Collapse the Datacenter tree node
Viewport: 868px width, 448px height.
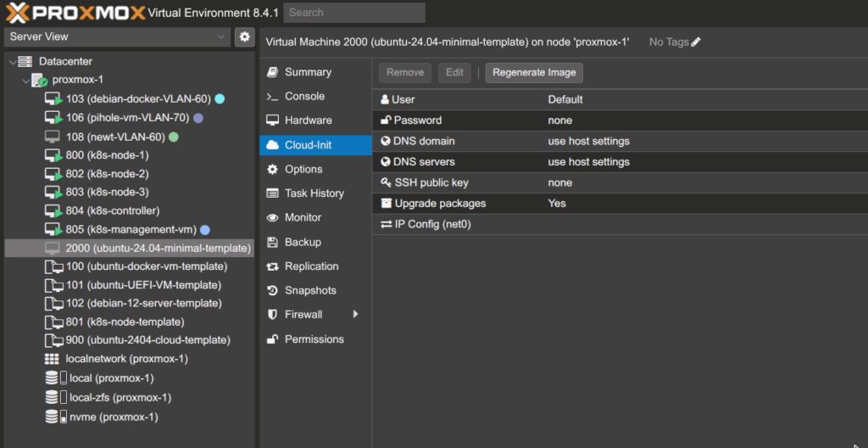point(12,62)
